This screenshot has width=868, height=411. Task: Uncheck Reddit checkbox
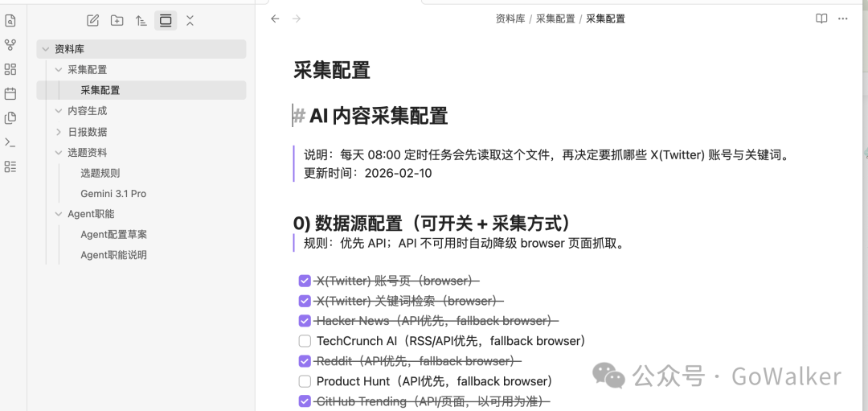point(305,361)
